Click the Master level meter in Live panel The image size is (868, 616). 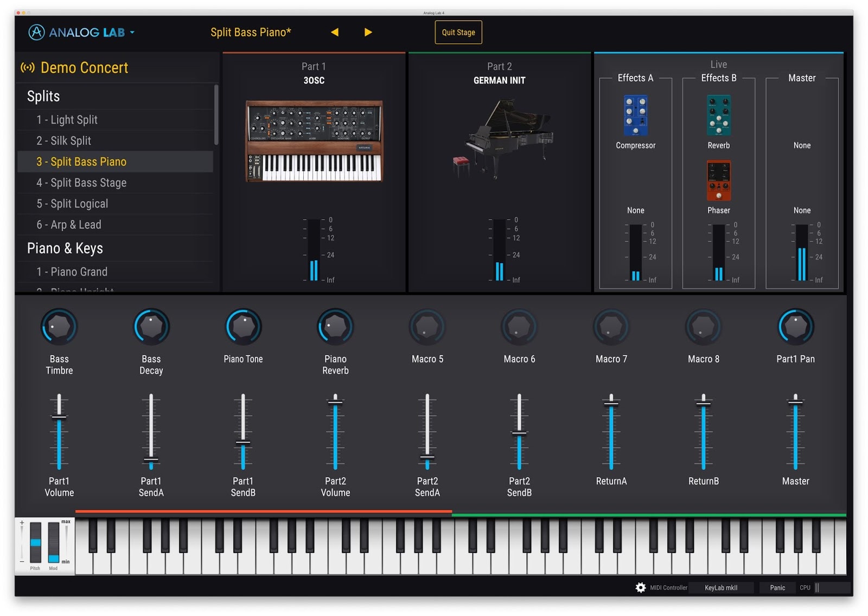tap(801, 252)
